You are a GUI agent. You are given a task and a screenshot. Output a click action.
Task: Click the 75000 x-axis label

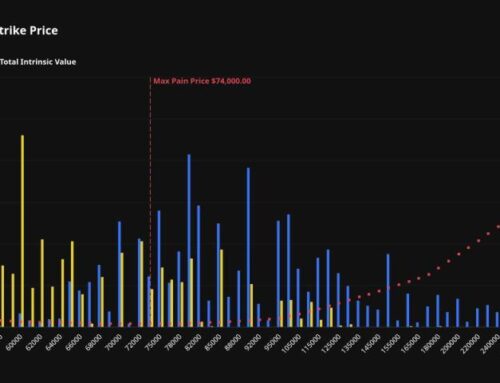tap(153, 342)
